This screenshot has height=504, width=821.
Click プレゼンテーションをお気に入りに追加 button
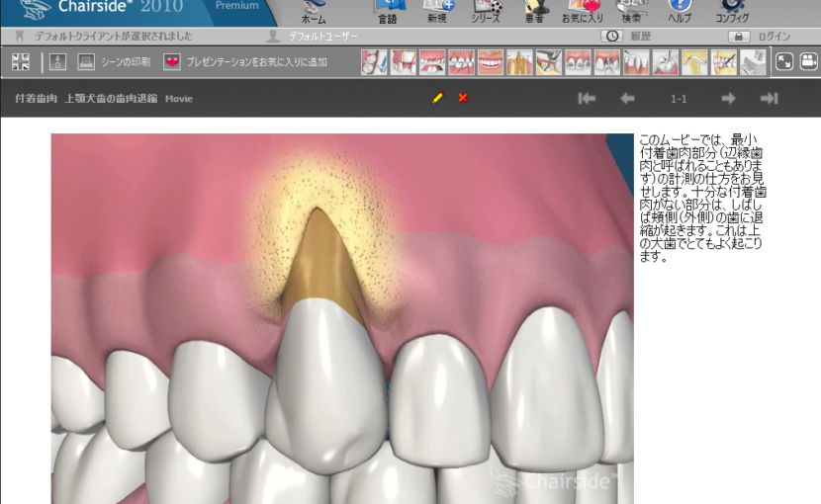click(x=245, y=62)
